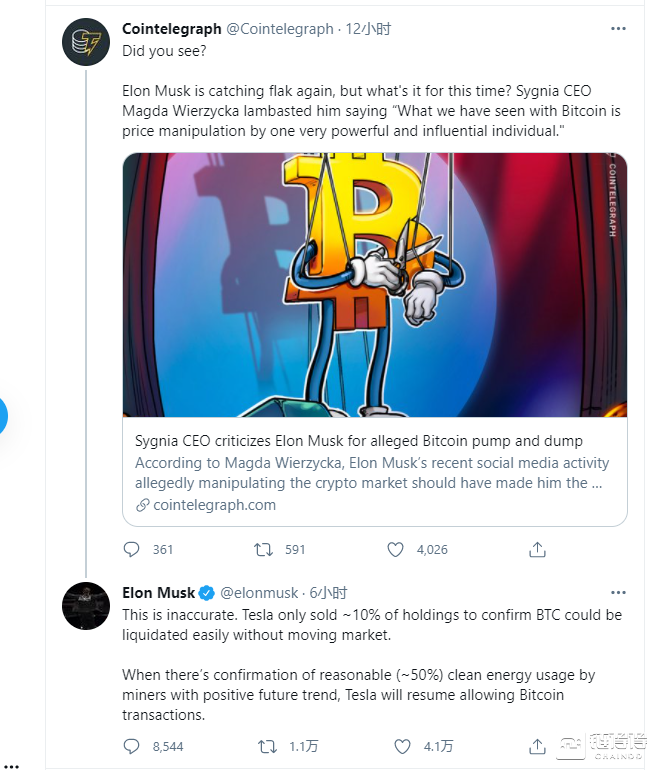Retweet Elon Musk's tweet
Viewport: 657px width, 770px height.
264,746
